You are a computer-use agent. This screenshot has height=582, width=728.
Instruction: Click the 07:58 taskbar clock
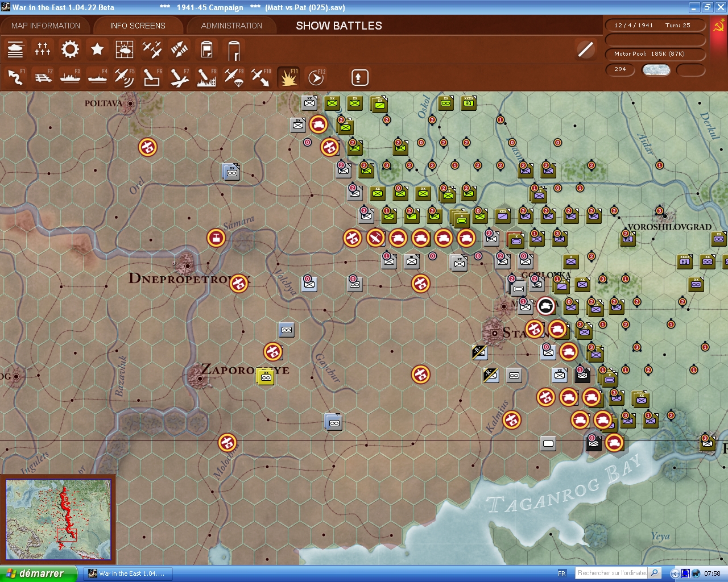(712, 573)
